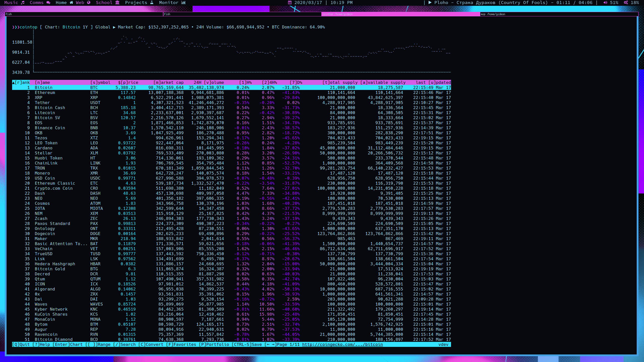This screenshot has height=362, width=644.
Task: Click [?]Help in the bottom bar
Action: pos(41,344)
